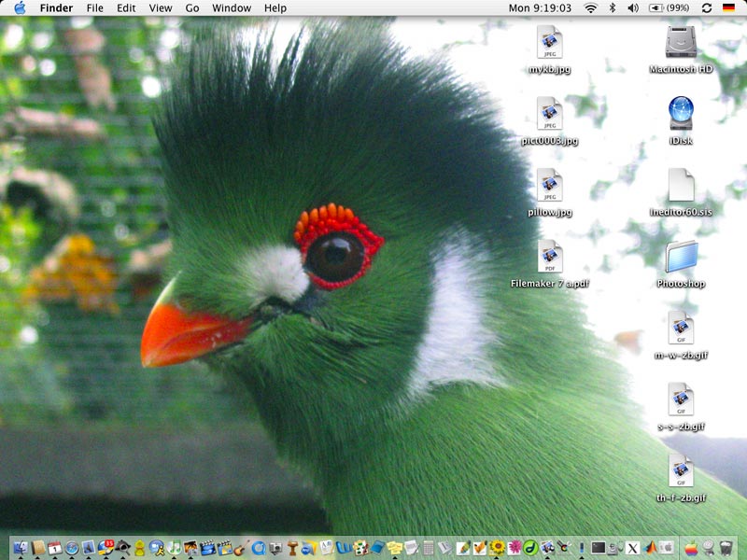Image resolution: width=747 pixels, height=560 pixels.
Task: Select the mykb.jpg file on desktop
Action: [549, 43]
